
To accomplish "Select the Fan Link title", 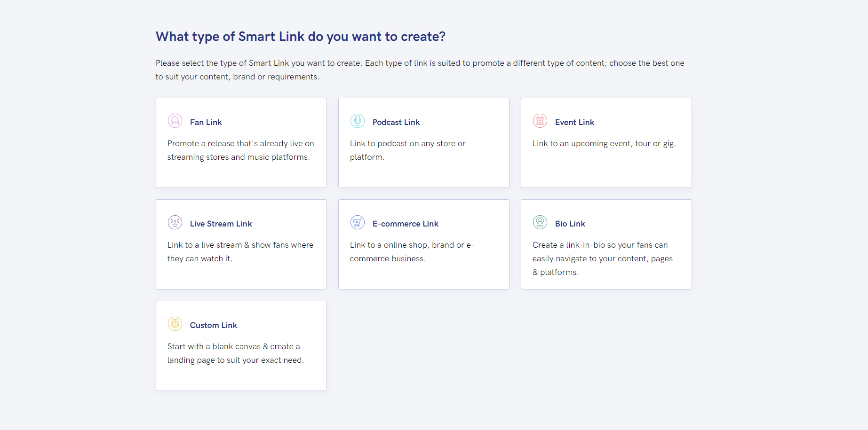I will coord(206,122).
